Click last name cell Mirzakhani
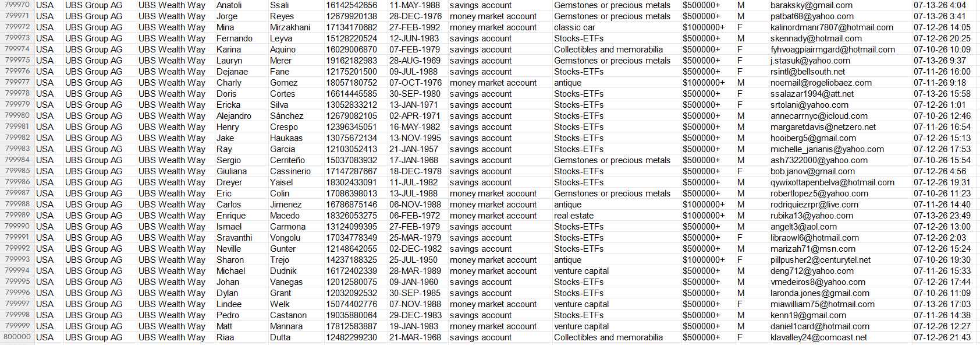Viewport: 980px width, 345px height. click(x=296, y=27)
